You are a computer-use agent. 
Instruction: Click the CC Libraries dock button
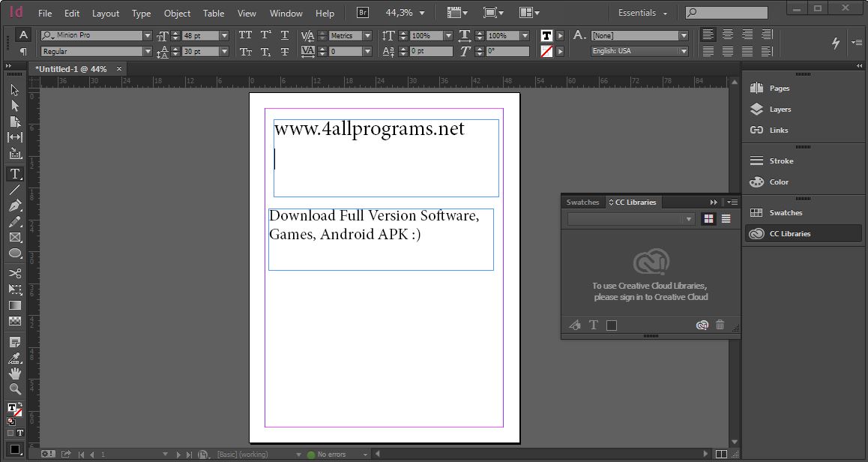[x=804, y=234]
